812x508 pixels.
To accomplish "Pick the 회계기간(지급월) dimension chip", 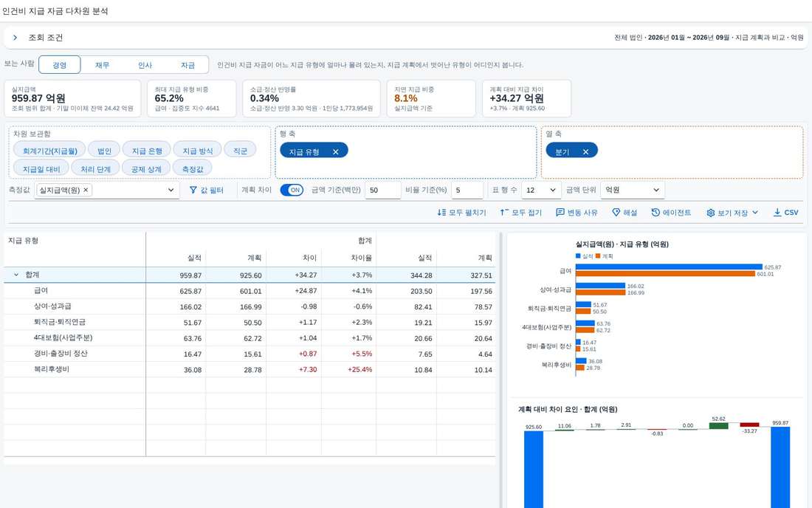I will tap(49, 151).
